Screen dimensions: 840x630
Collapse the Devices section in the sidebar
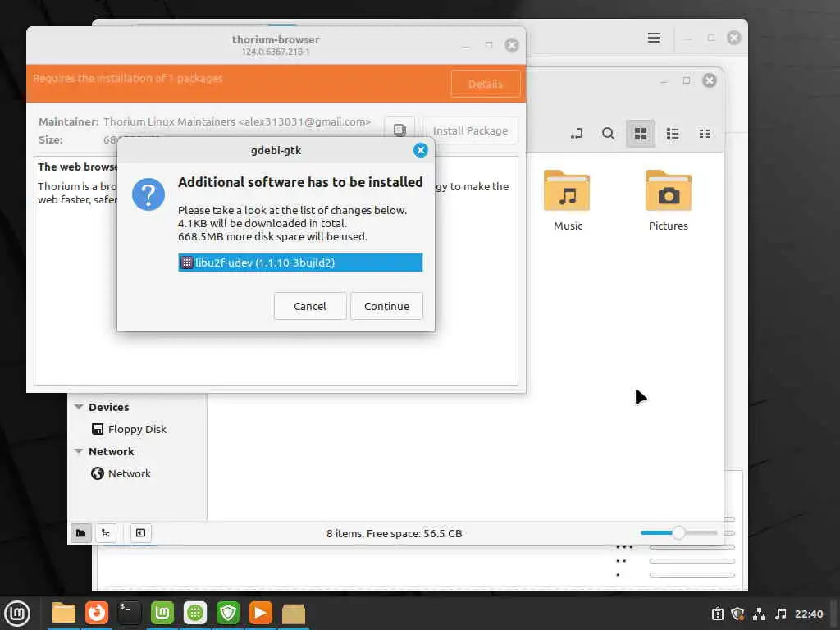[x=79, y=407]
